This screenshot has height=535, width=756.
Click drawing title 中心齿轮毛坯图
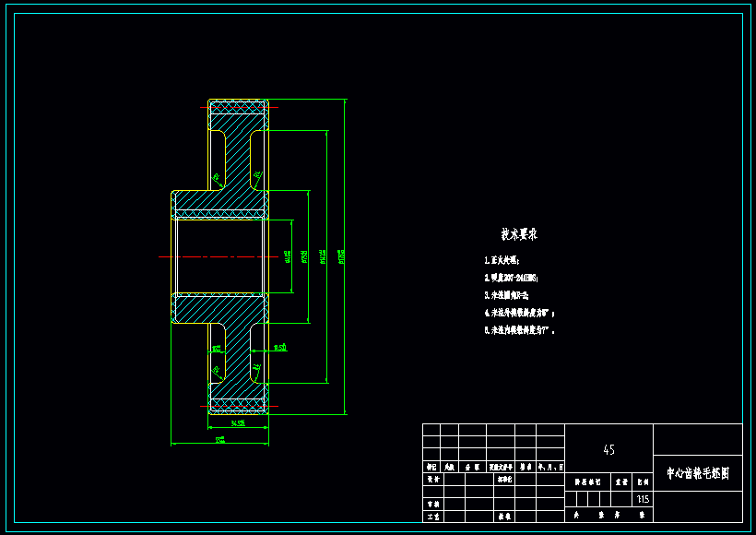[x=698, y=473]
